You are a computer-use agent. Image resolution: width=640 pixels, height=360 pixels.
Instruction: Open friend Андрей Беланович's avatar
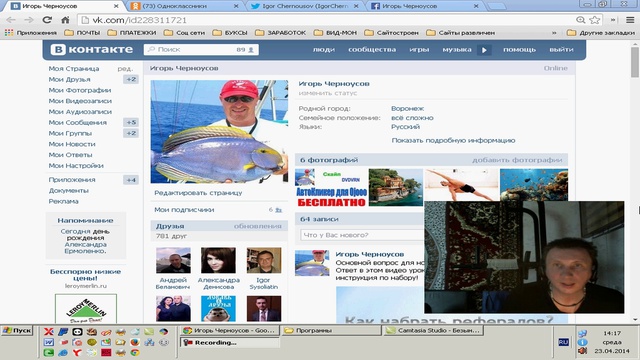coord(173,260)
